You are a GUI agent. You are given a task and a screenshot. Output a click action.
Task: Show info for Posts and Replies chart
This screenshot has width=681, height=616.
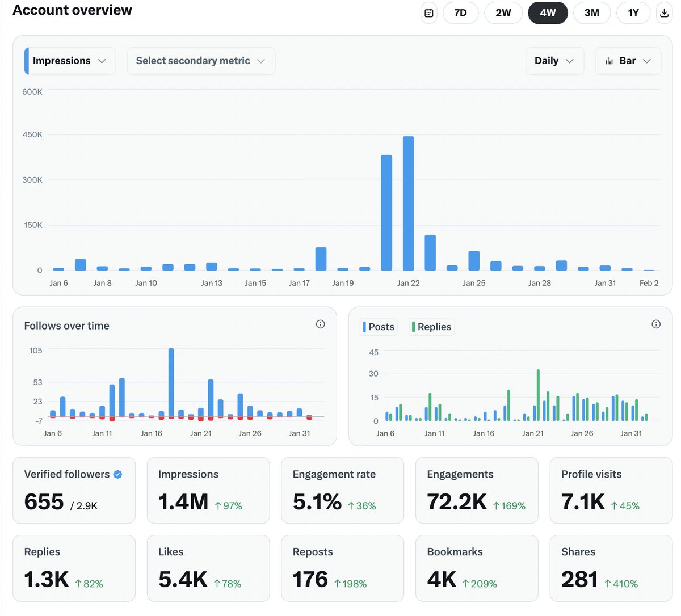click(656, 324)
